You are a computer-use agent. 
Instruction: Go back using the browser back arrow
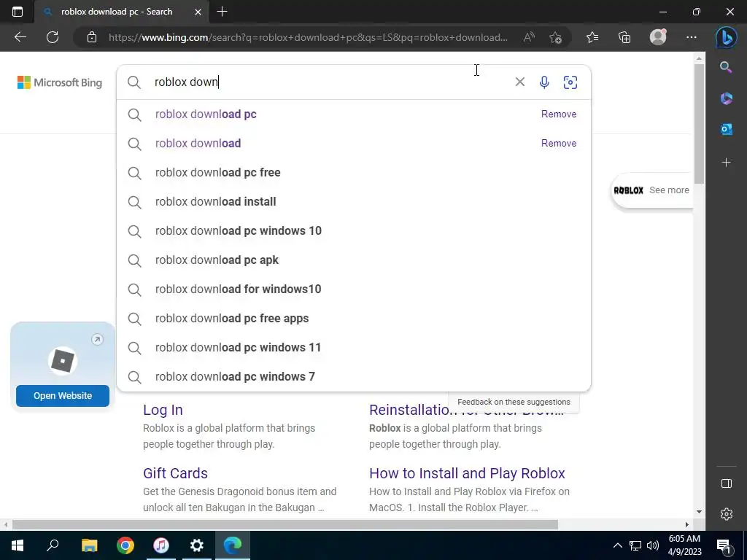[20, 37]
